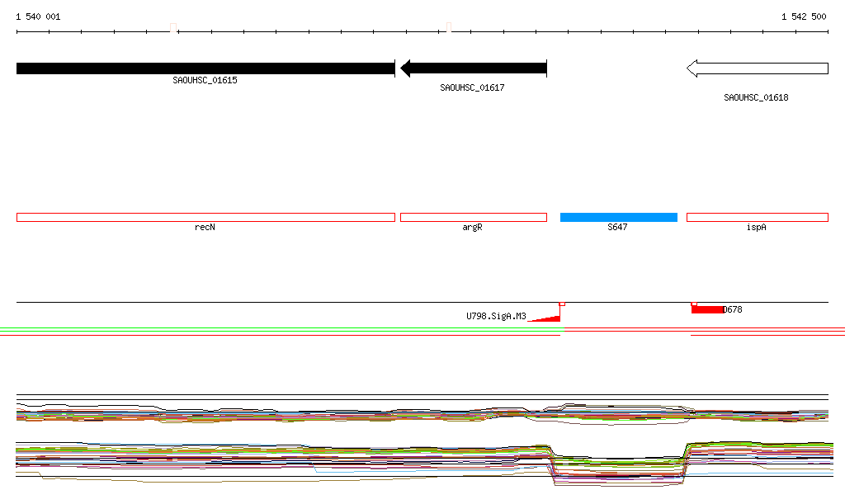
Task: Select the black SAOUHSC_01617 gene arrow
Action: point(473,68)
